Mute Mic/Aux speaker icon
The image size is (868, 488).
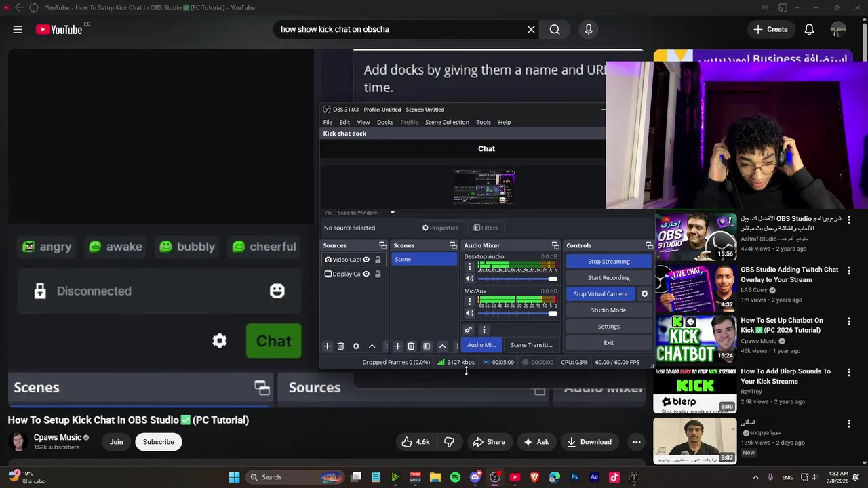point(469,313)
